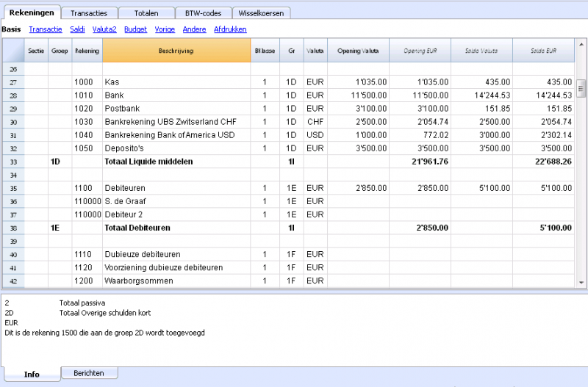
Task: Click the Opening Valuta column header
Action: pyautogui.click(x=358, y=51)
